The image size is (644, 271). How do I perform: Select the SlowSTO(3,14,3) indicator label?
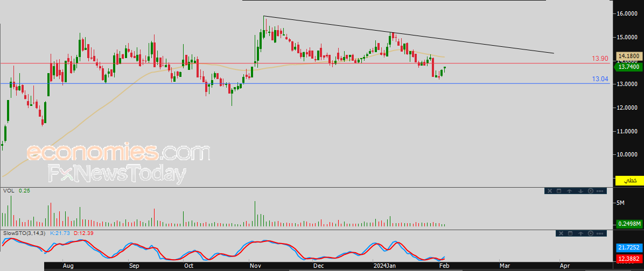tap(25, 233)
